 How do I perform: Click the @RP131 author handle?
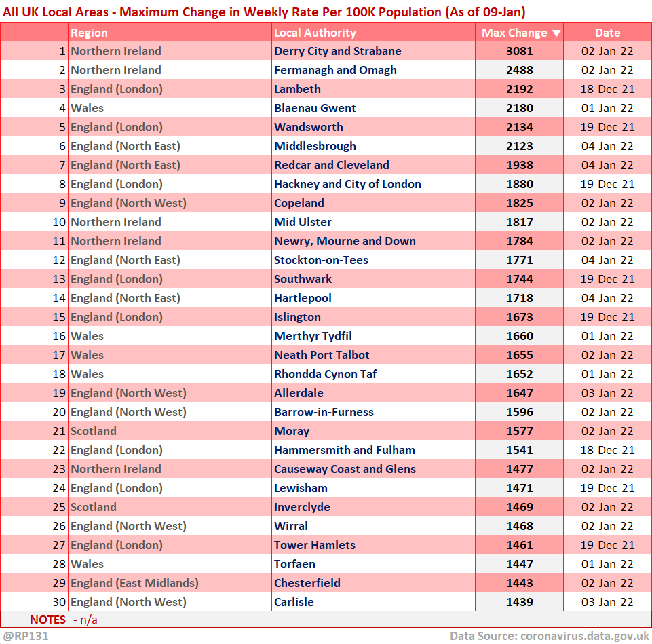24,636
